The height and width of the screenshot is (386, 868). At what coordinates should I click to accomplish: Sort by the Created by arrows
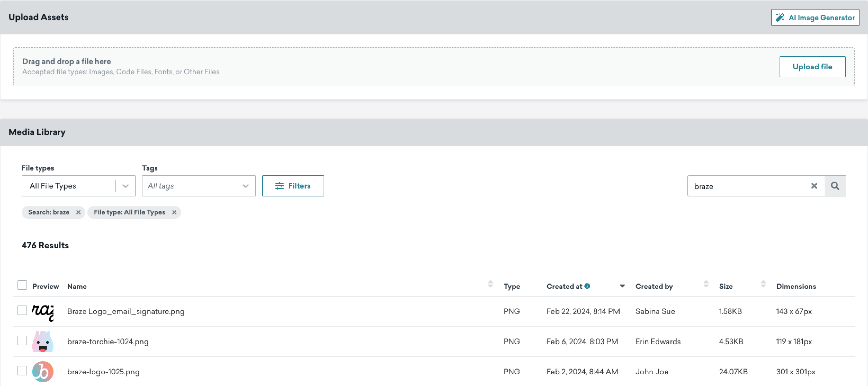point(706,284)
